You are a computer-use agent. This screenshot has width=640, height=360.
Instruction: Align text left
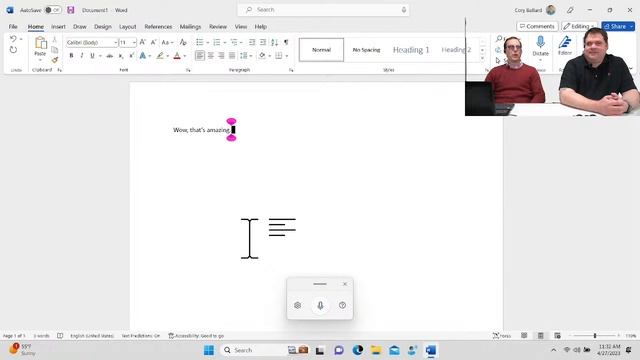(200, 56)
